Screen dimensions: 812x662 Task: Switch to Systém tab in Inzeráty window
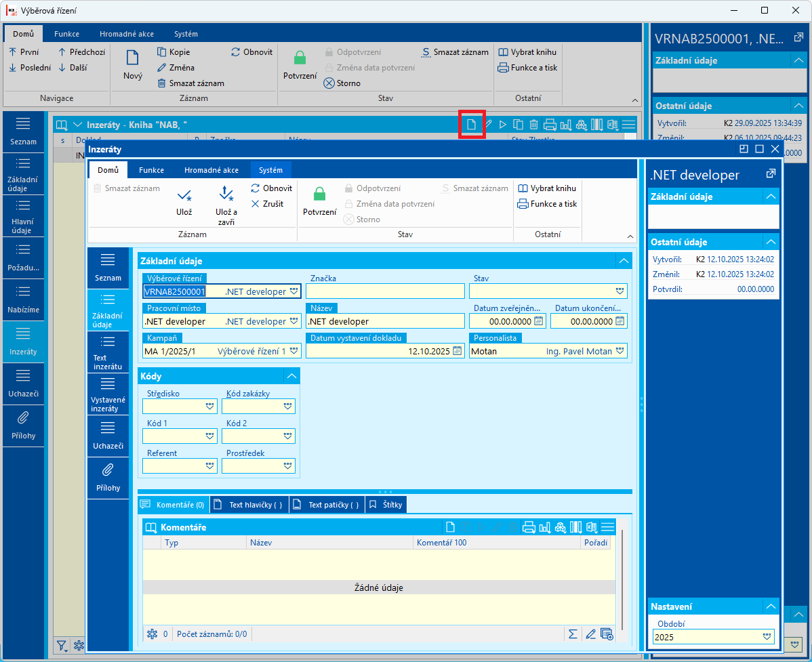(271, 170)
